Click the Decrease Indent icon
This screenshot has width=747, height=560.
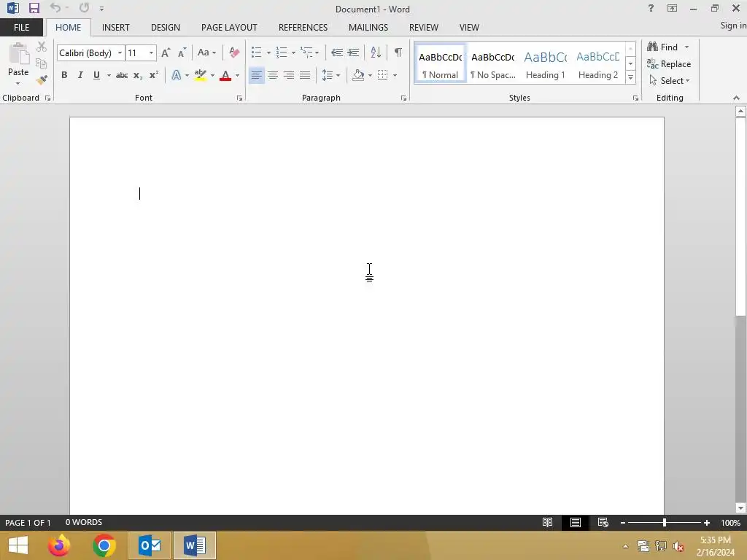point(337,52)
